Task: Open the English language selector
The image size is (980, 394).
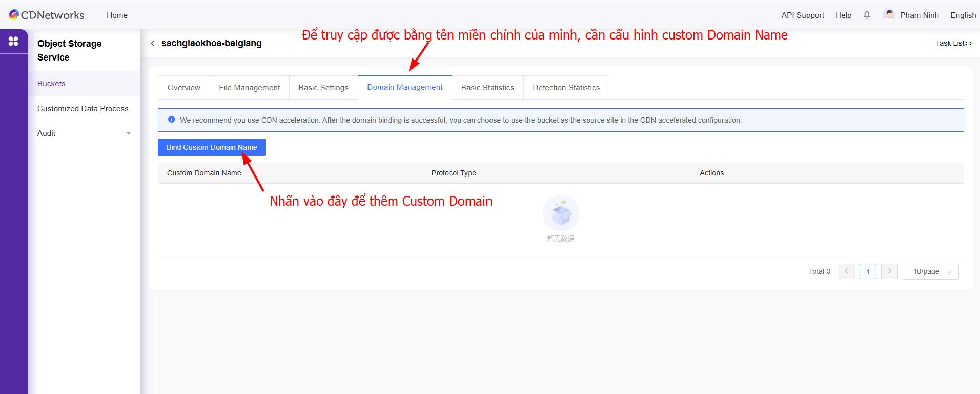Action: [963, 15]
